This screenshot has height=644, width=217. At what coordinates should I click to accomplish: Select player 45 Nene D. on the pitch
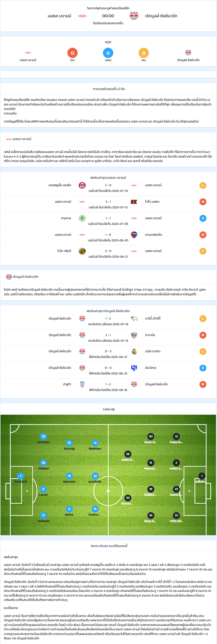pos(151,515)
